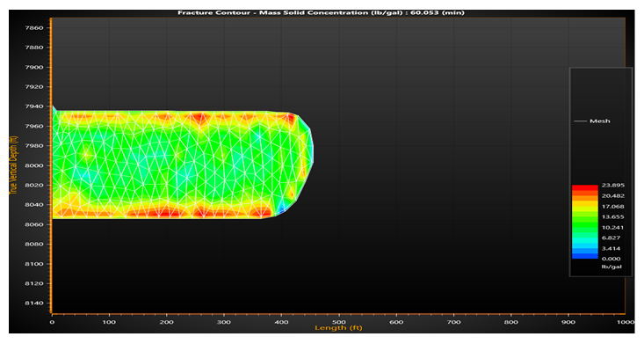
Task: Click legend value 0.000
Action: tap(611, 259)
